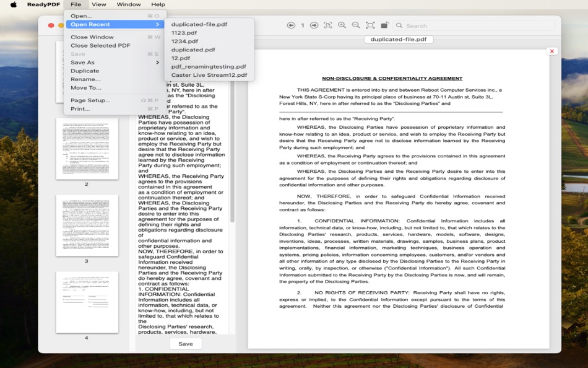
Task: Select page 4 thumbnail
Action: point(87,302)
